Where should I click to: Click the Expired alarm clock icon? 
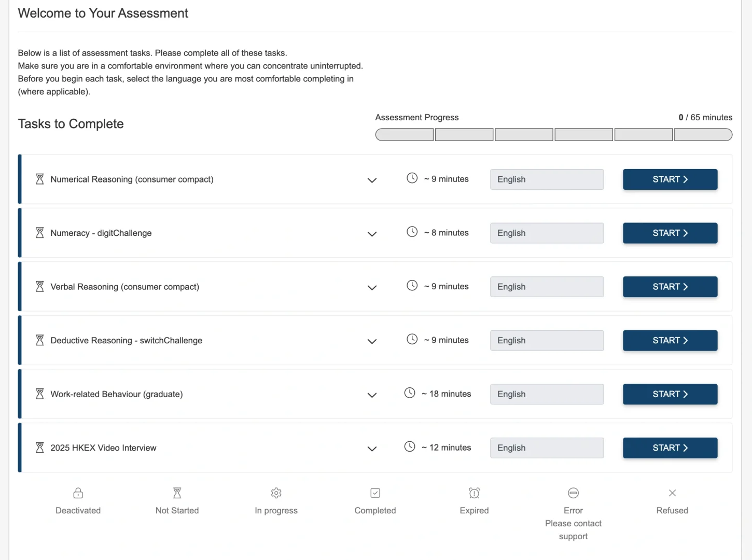[475, 493]
